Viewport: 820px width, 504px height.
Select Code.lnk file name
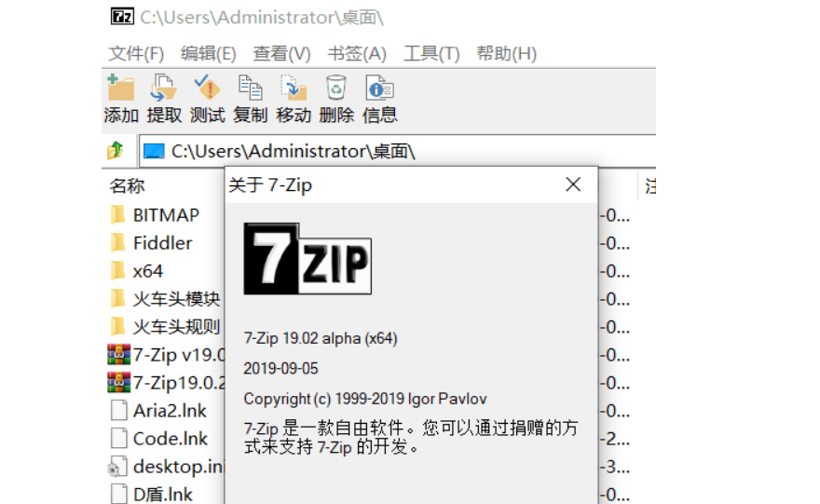click(x=171, y=439)
